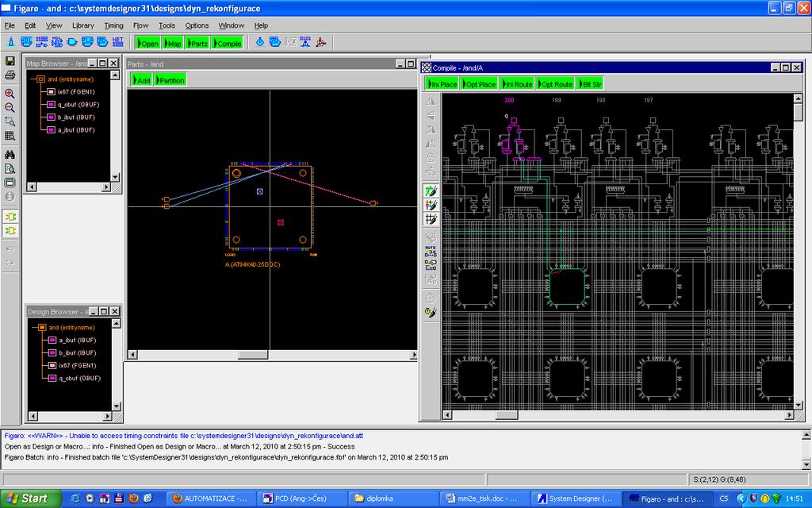Click the red figure icon in the toolbar
This screenshot has height=508, width=812.
321,42
